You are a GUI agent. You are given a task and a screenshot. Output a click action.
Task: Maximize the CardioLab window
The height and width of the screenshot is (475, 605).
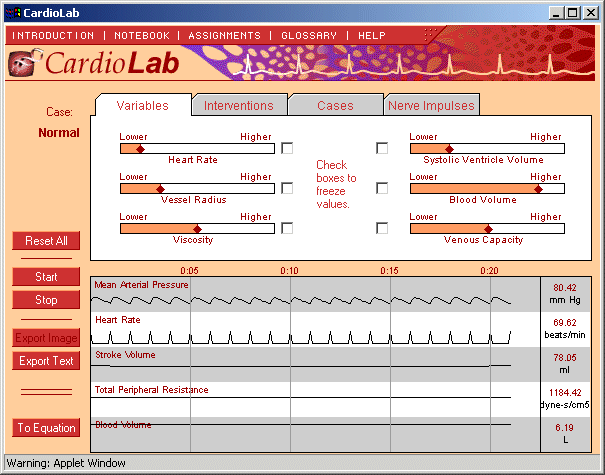[573, 13]
